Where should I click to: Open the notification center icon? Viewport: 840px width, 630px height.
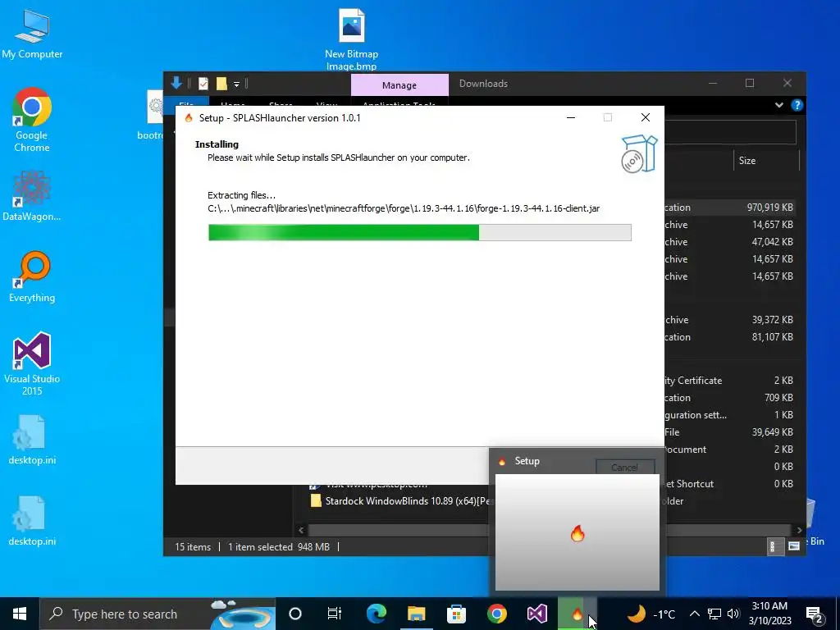pos(815,614)
